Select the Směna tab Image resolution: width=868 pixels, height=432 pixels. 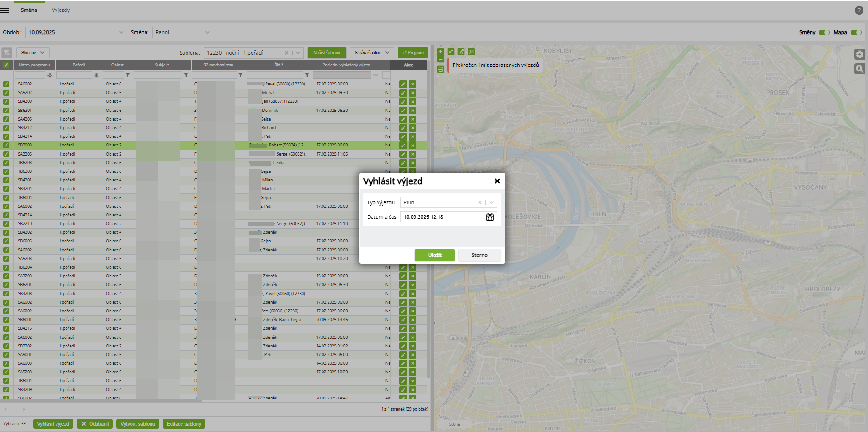coord(29,10)
